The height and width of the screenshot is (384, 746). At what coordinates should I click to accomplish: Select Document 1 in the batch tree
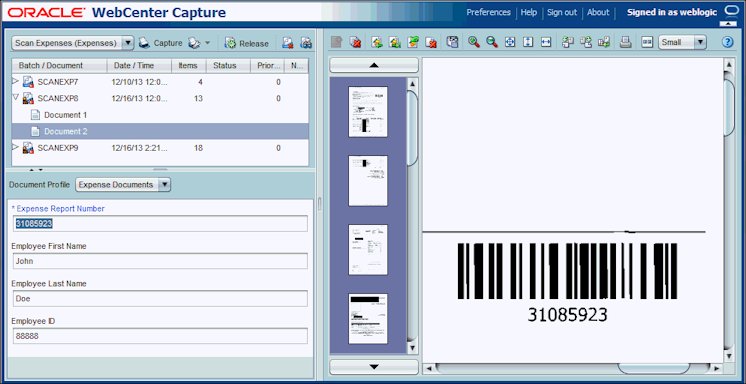click(161, 115)
